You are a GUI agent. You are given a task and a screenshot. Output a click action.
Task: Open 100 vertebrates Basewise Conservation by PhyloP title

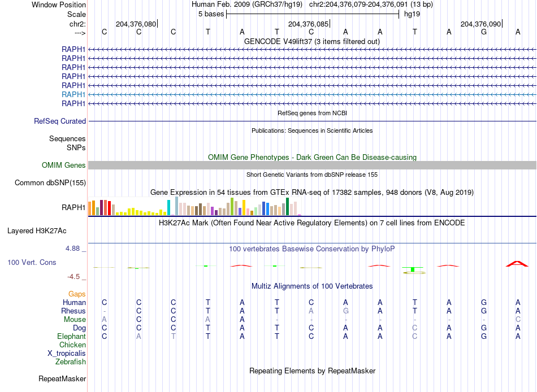point(312,249)
